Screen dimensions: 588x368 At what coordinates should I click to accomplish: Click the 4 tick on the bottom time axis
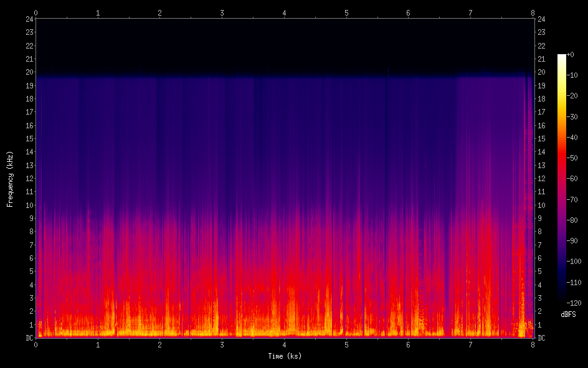[x=285, y=345]
